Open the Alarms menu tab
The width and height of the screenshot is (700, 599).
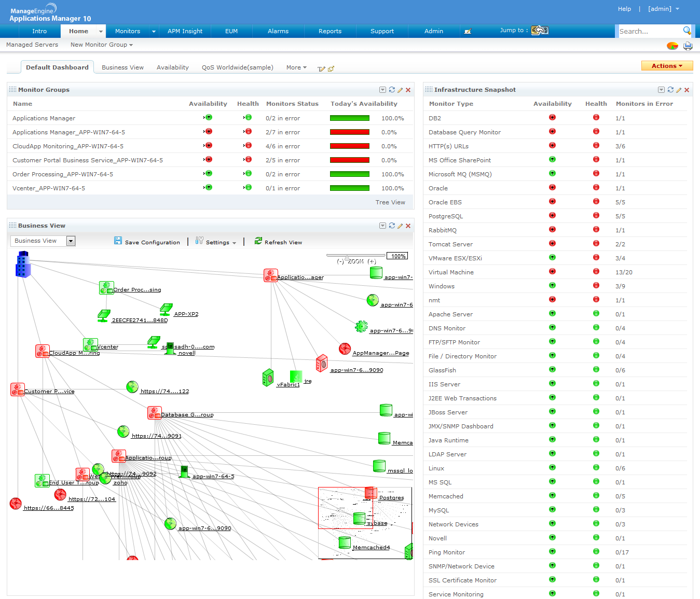278,31
